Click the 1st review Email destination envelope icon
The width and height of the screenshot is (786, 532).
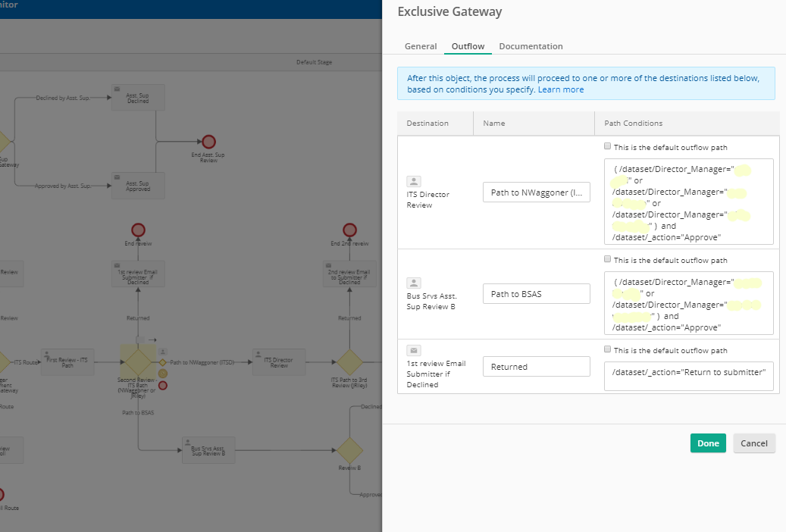[414, 350]
